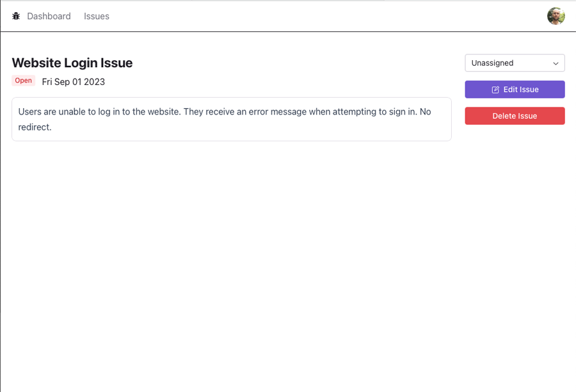The width and height of the screenshot is (576, 392).
Task: Click "Edit Issue" label text
Action: (x=521, y=90)
